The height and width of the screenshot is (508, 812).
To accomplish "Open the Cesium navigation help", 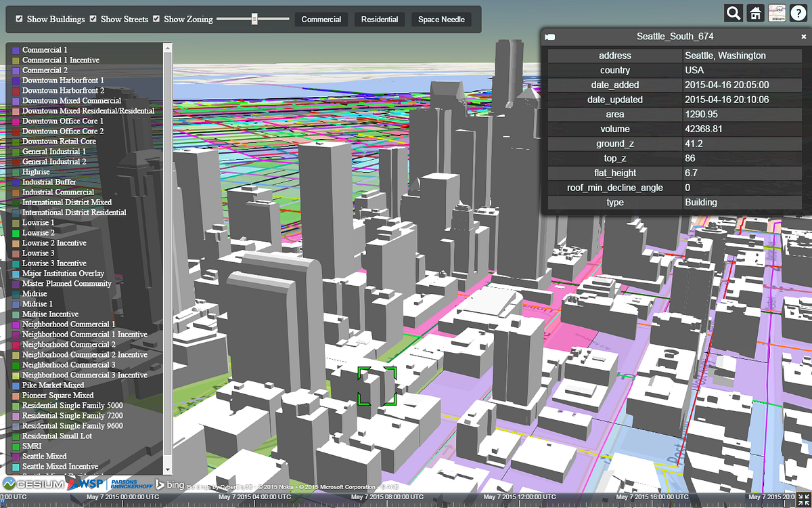I will coord(798,13).
